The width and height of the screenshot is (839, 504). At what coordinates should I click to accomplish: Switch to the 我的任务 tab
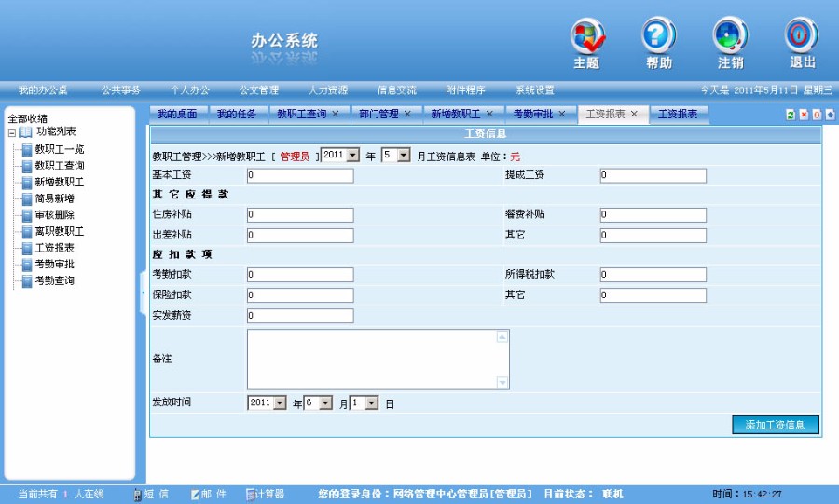tap(237, 114)
